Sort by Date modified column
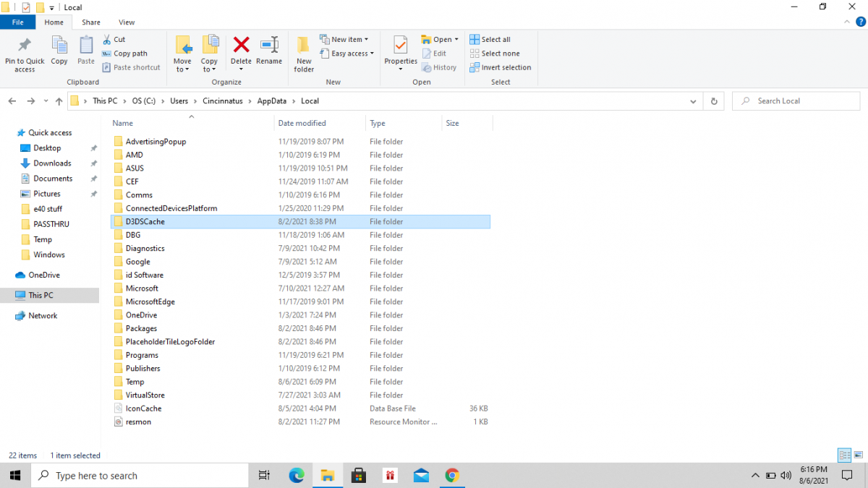Viewport: 868px width, 488px height. [320, 123]
